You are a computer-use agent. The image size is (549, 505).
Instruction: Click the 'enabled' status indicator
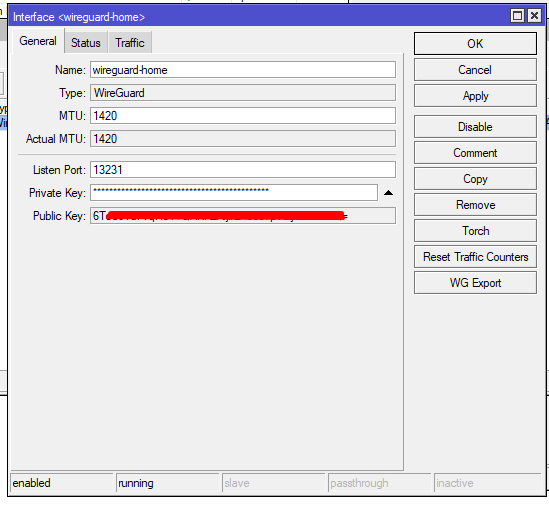[62, 483]
